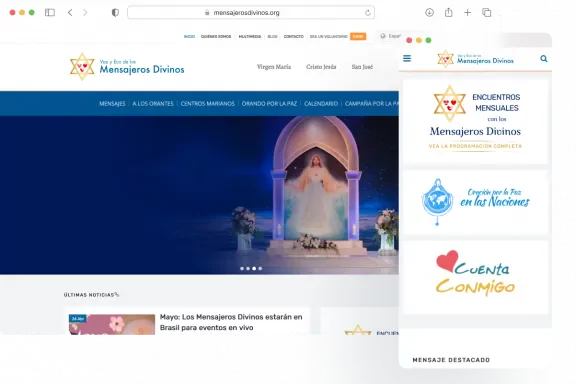This screenshot has width=576, height=384.
Task: Go back with the browser back arrow
Action: [70, 12]
